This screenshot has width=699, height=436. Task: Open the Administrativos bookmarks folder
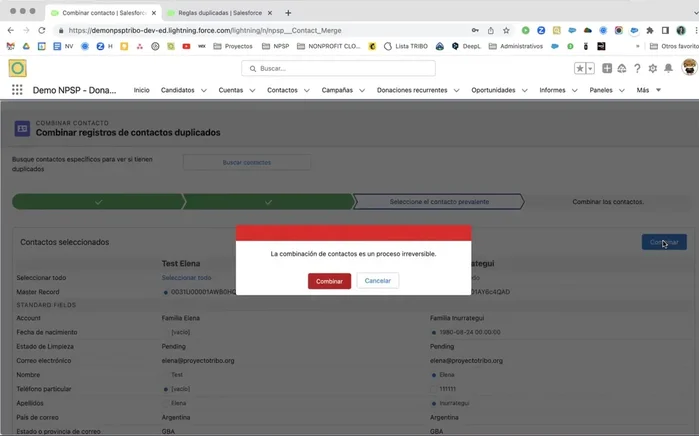(x=516, y=46)
